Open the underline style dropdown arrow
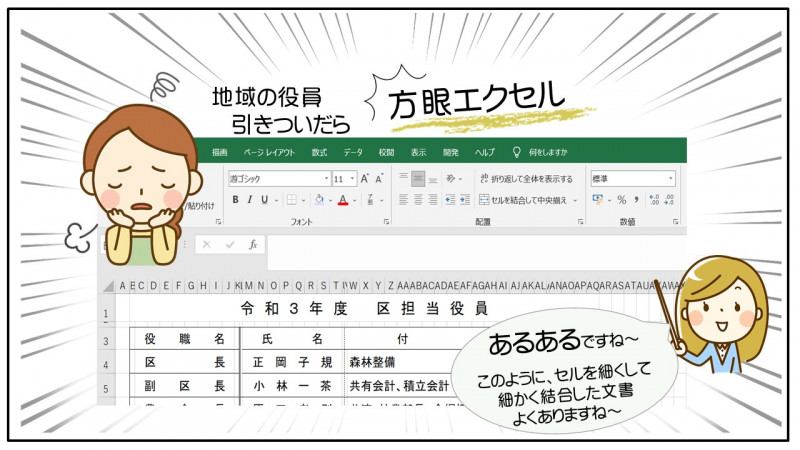The height and width of the screenshot is (450, 800). [277, 201]
